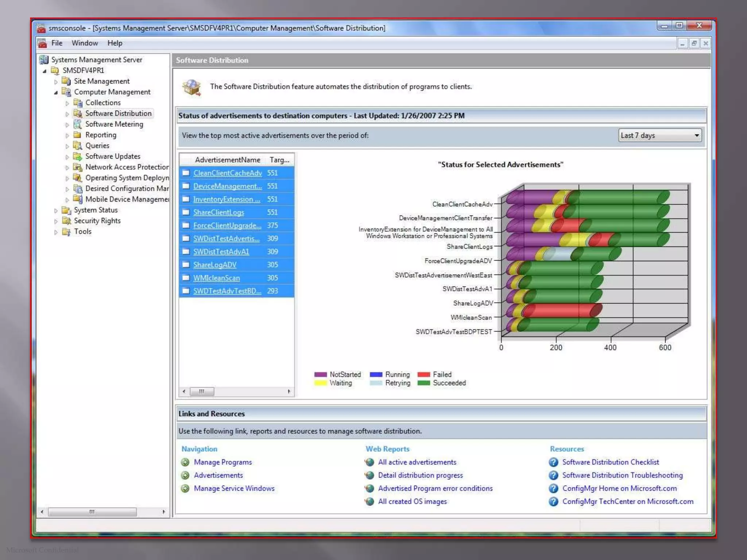Click the Software Metering folder icon

point(77,124)
